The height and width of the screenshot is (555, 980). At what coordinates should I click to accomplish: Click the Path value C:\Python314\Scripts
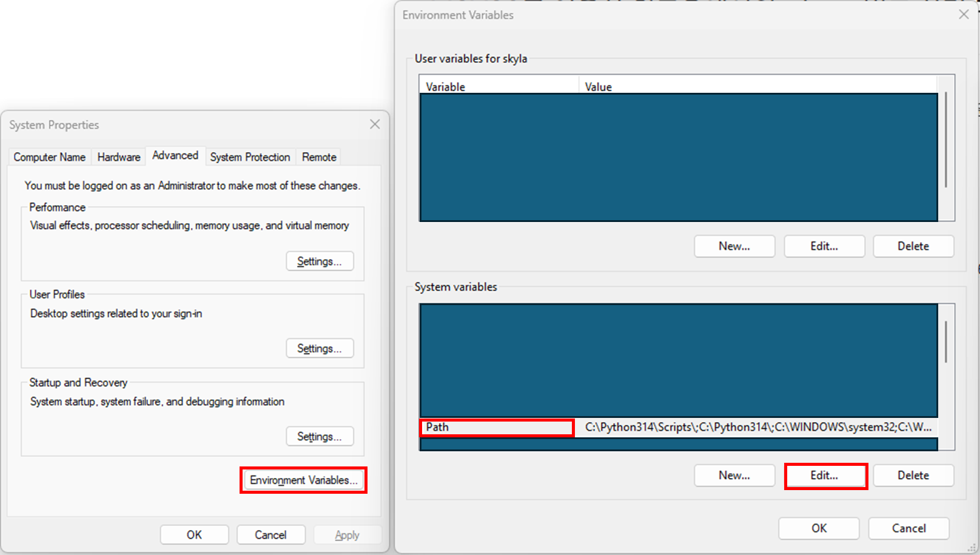coord(758,428)
